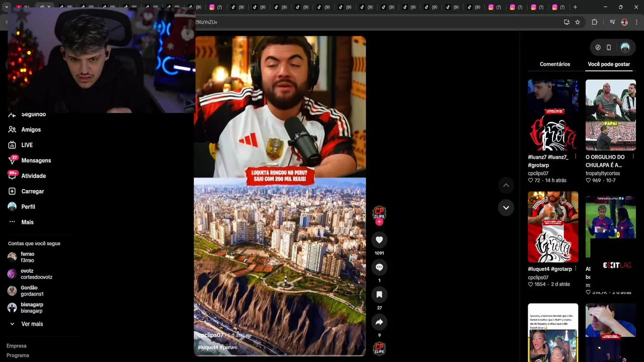Viewport: 644px width, 362px height.
Task: Click the #luquet4 hashtag in caption
Action: pyautogui.click(x=208, y=347)
